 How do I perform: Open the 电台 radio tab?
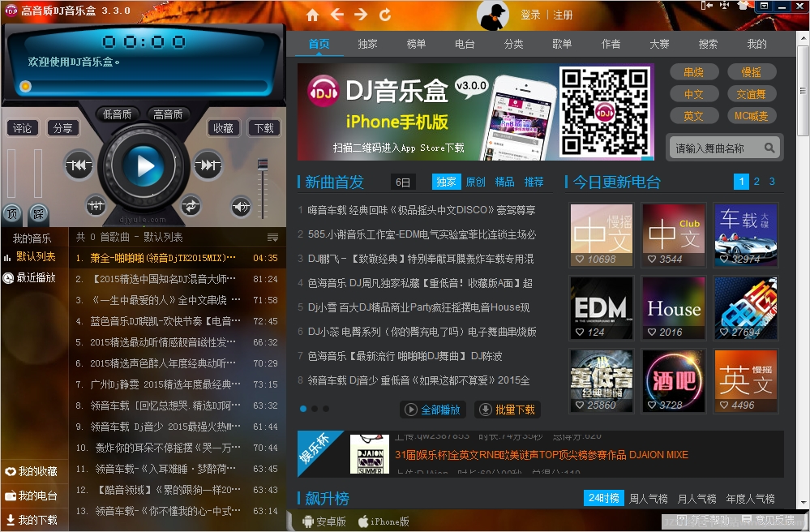tap(465, 44)
